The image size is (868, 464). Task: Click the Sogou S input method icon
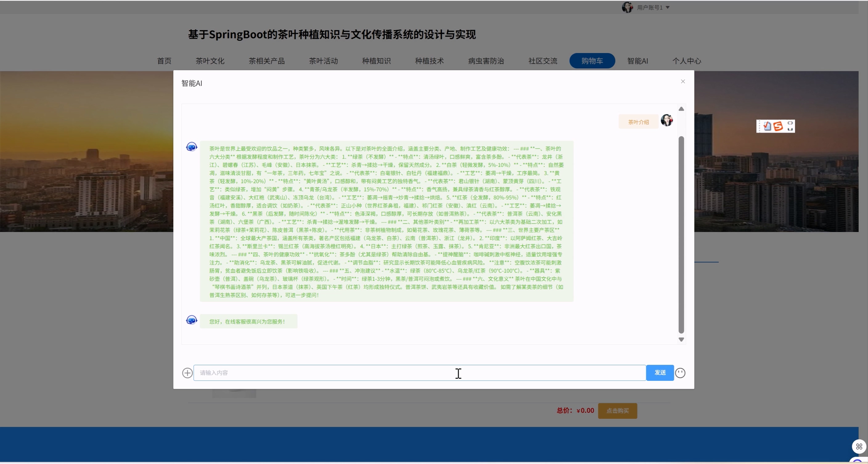(778, 126)
